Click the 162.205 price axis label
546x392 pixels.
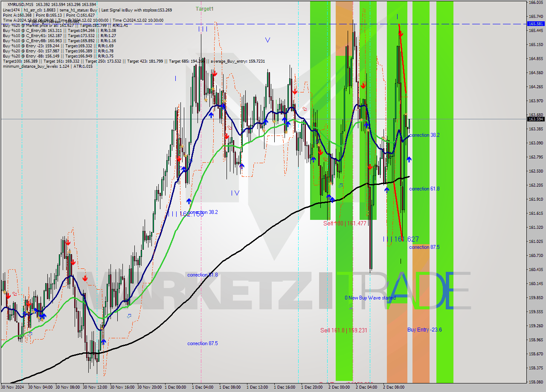tap(536, 185)
